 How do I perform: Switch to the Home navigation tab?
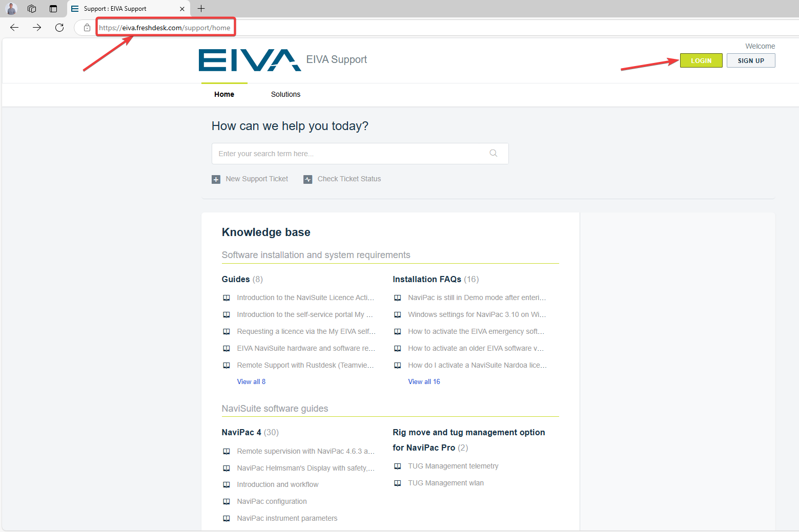point(224,94)
